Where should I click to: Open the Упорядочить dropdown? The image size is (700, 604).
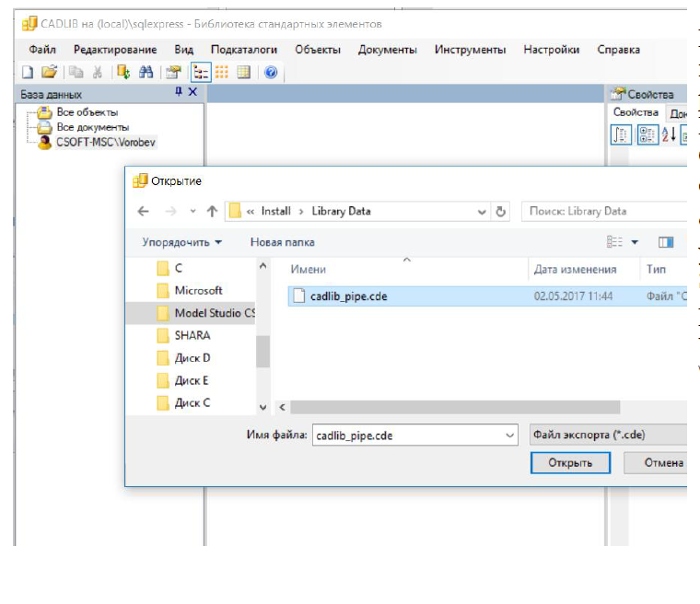(x=181, y=242)
